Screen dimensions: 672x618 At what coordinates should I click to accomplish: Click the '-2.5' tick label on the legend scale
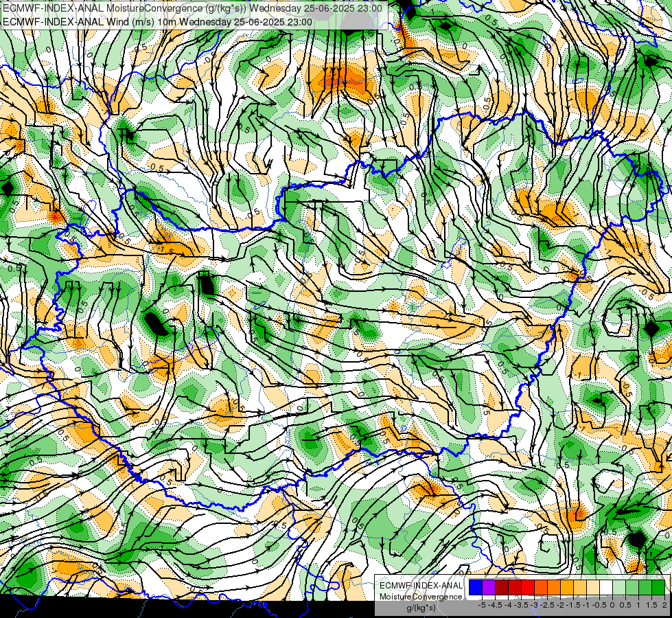547,605
